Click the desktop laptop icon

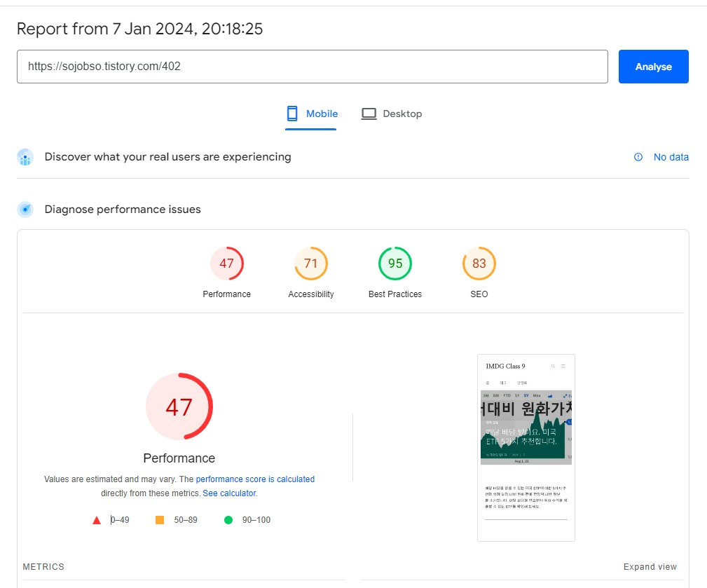(369, 114)
